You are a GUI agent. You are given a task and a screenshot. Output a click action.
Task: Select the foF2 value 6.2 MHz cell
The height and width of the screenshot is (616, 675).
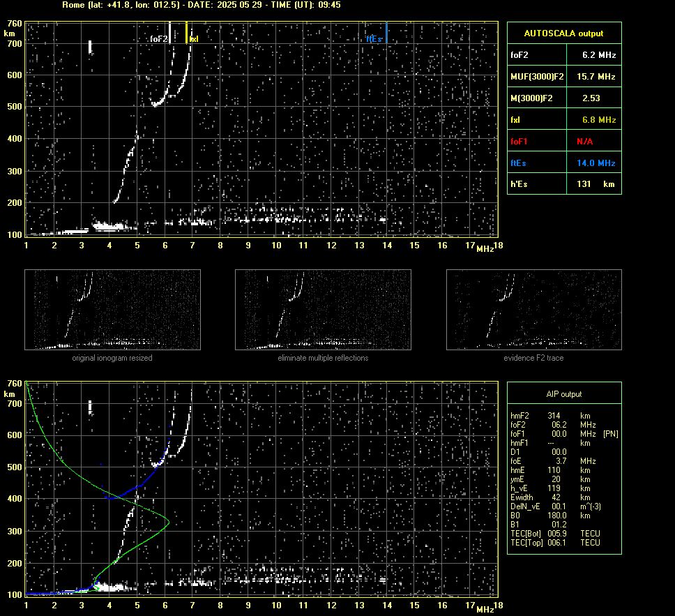(x=594, y=54)
